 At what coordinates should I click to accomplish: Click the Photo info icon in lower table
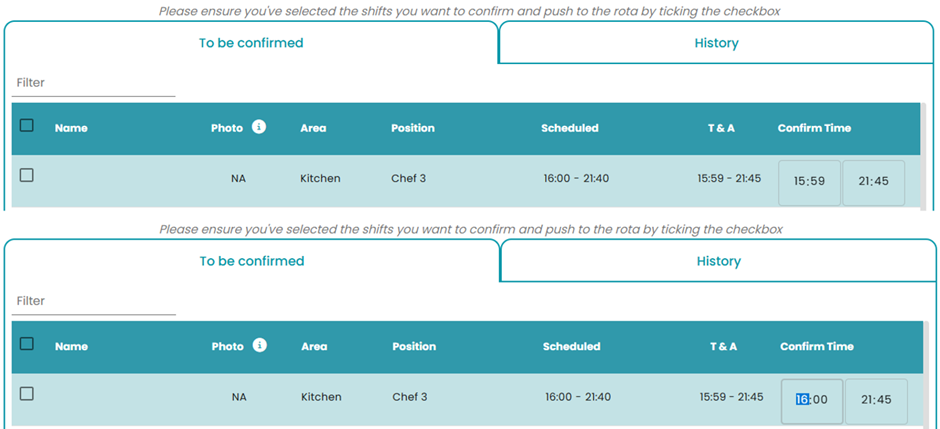click(x=260, y=345)
